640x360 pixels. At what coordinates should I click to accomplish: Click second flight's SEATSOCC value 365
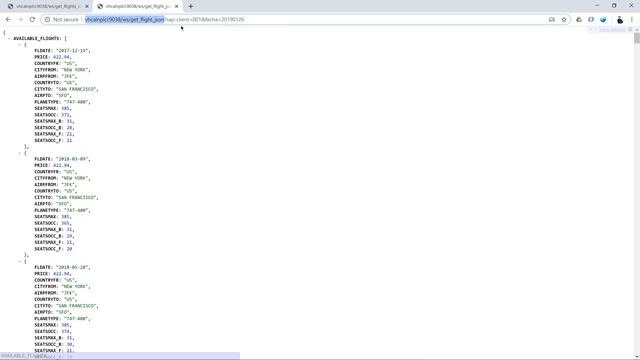pyautogui.click(x=65, y=223)
